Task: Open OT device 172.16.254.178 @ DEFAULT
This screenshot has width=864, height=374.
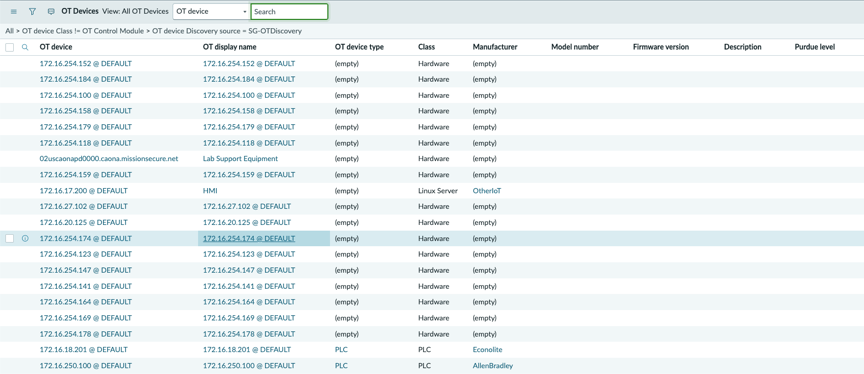Action: click(x=85, y=334)
